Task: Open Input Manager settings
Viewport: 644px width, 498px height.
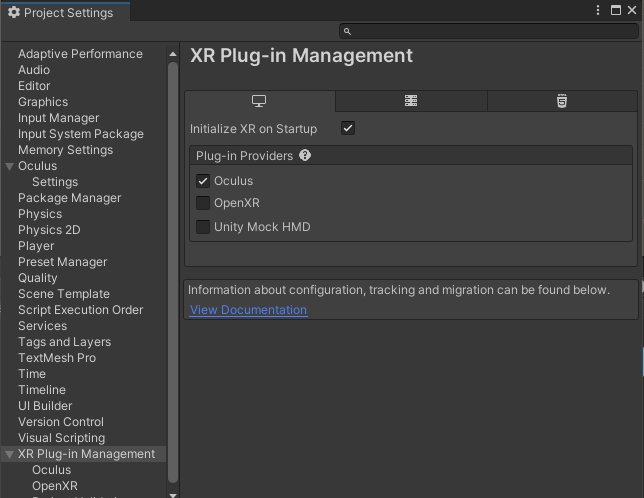Action: tap(58, 118)
